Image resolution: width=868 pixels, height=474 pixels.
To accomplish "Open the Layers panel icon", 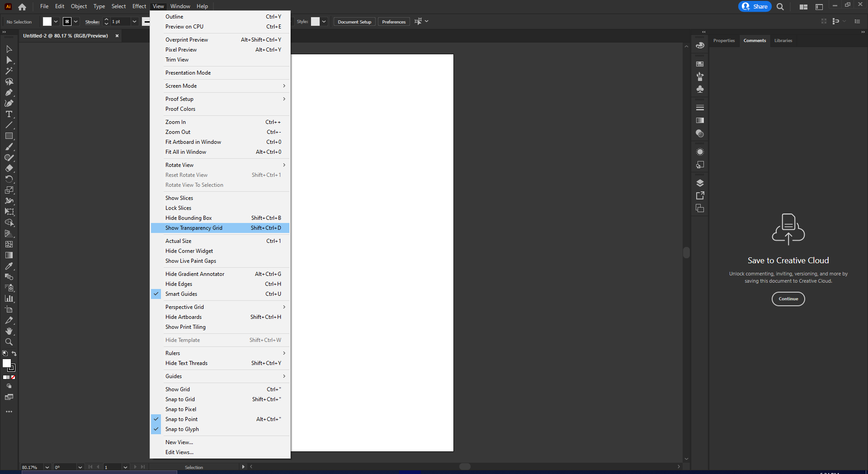I will click(700, 183).
